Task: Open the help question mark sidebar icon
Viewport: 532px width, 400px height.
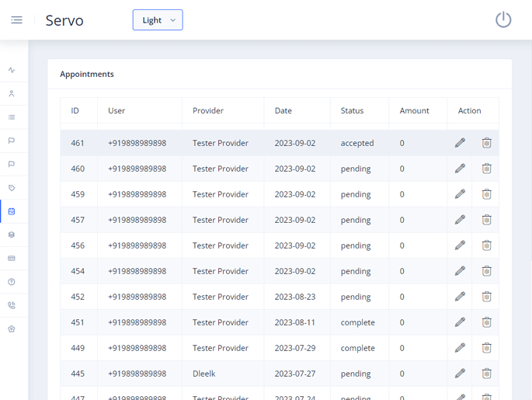Action: pos(12,282)
